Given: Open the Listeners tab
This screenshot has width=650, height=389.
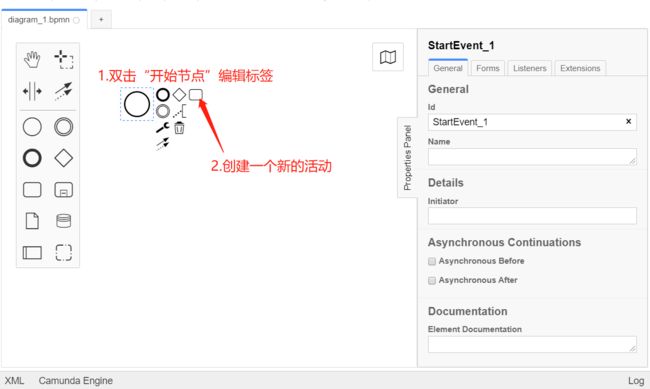Looking at the screenshot, I should 529,68.
